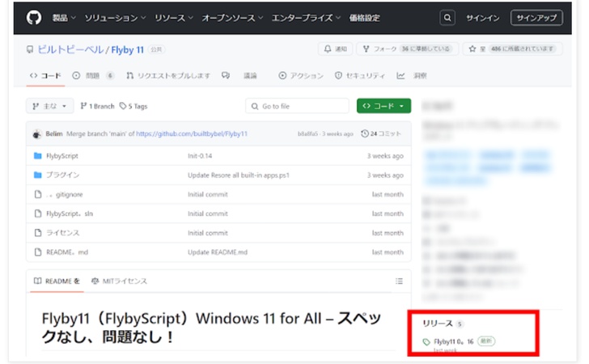Image resolution: width=589 pixels, height=364 pixels.
Task: Open the ビルトビーベル owner link
Action: coord(70,49)
